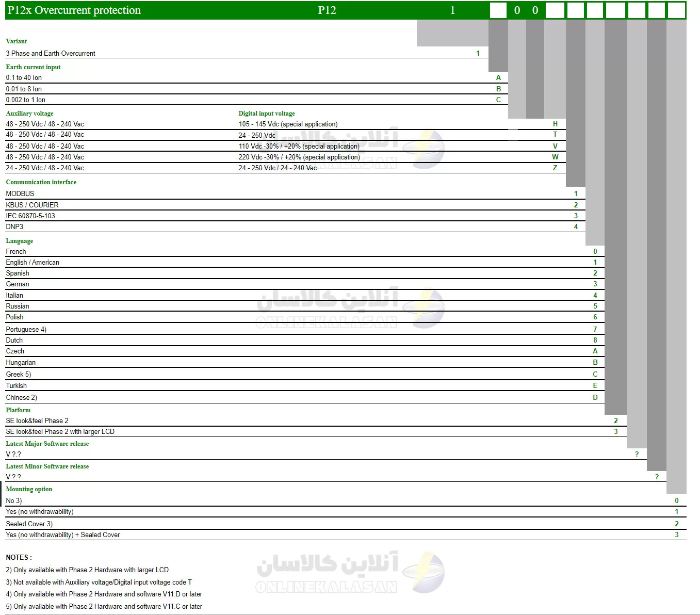Click the 'Italian' language row

(x=305, y=295)
